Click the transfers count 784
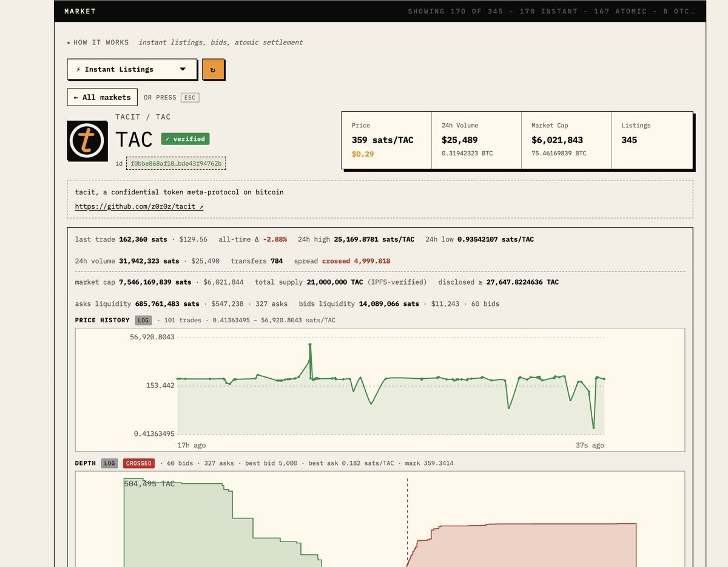The width and height of the screenshot is (728, 567). point(277,261)
